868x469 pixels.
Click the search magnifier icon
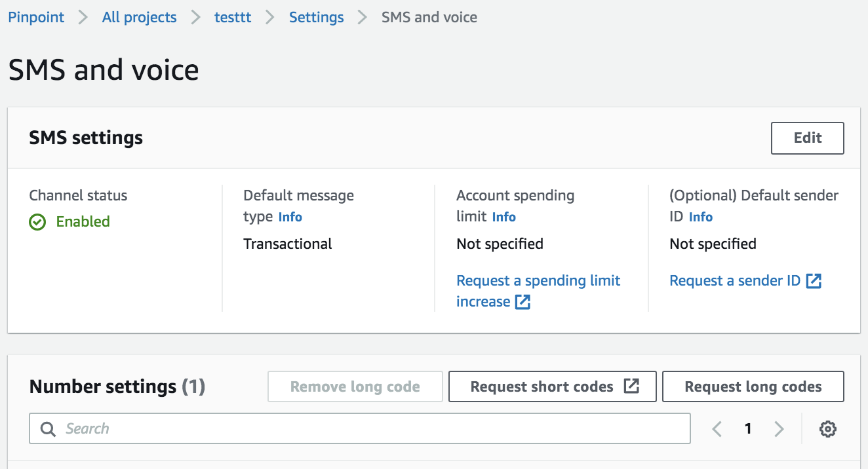click(x=48, y=429)
